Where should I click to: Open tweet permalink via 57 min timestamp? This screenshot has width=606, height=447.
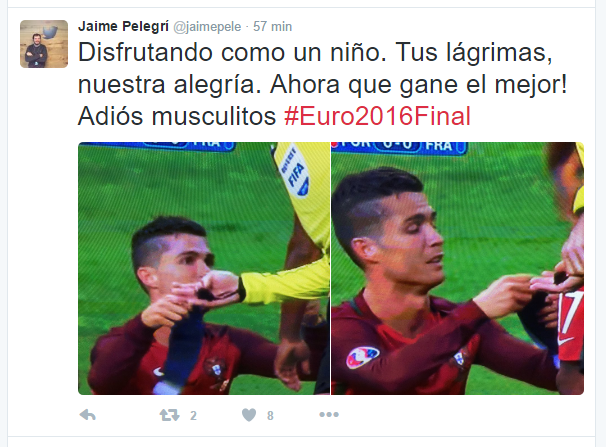pos(272,26)
